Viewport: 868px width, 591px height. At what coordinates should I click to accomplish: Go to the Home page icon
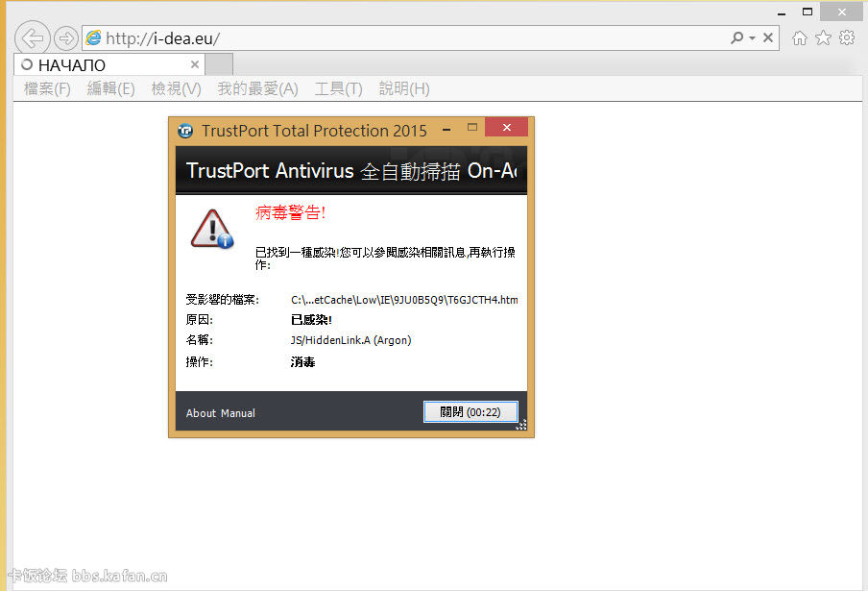pos(799,38)
